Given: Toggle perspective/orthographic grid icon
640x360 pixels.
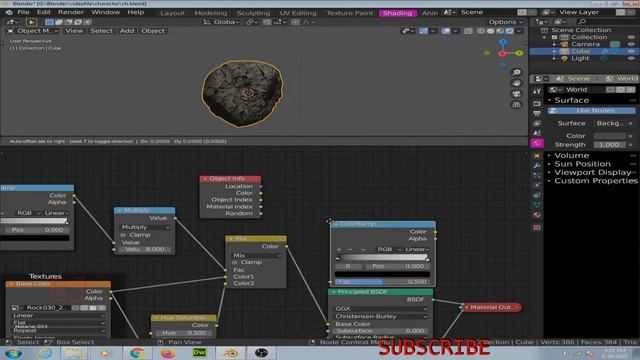Looking at the screenshot, I should (x=516, y=105).
